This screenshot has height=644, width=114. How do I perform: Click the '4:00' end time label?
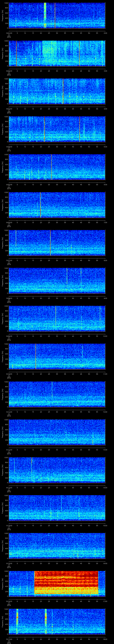[x=105, y=109]
